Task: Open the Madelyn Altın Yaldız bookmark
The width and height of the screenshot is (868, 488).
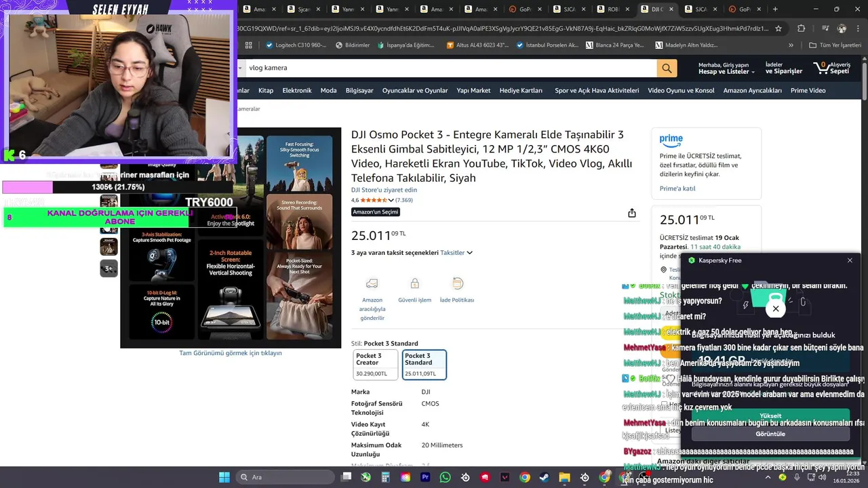Action: click(x=686, y=45)
